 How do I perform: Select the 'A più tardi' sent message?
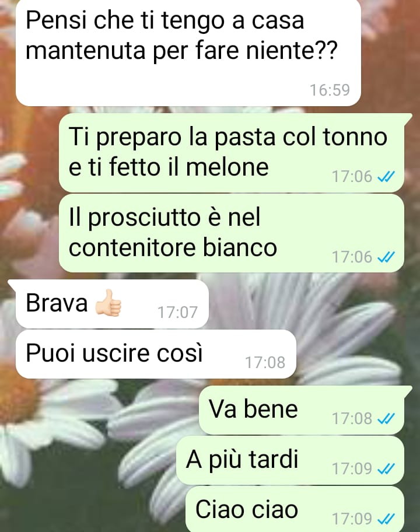[x=290, y=460]
